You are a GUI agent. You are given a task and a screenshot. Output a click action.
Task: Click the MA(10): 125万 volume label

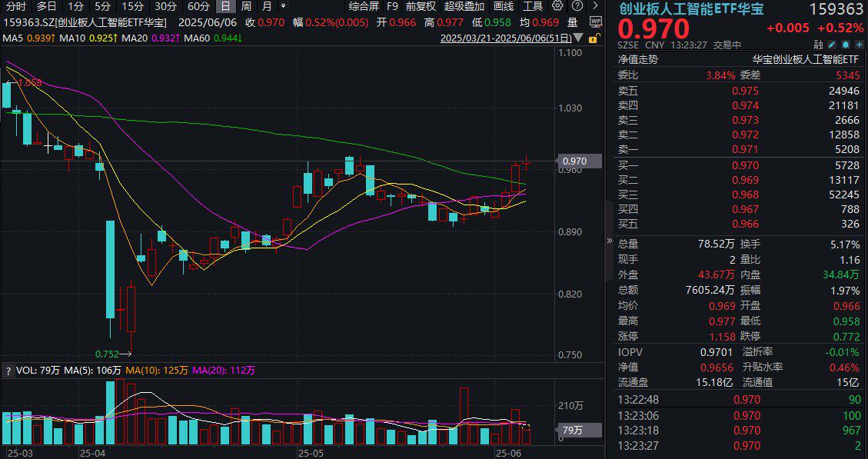pyautogui.click(x=157, y=371)
